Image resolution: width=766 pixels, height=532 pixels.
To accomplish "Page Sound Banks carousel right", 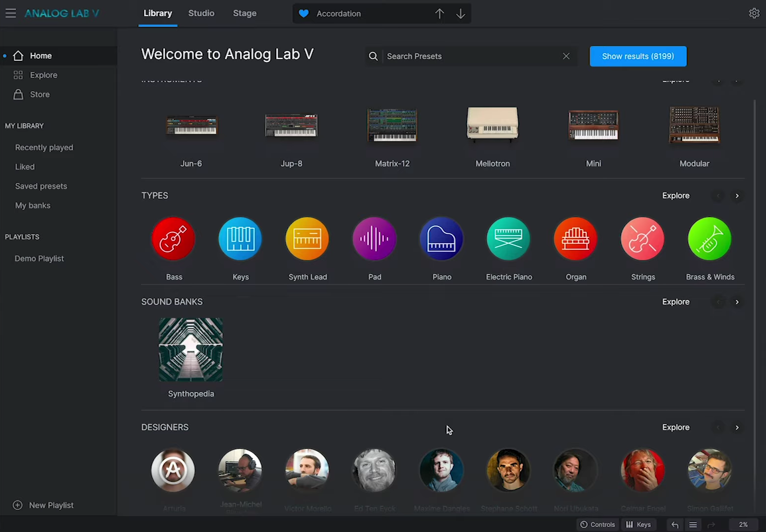I will coord(737,302).
